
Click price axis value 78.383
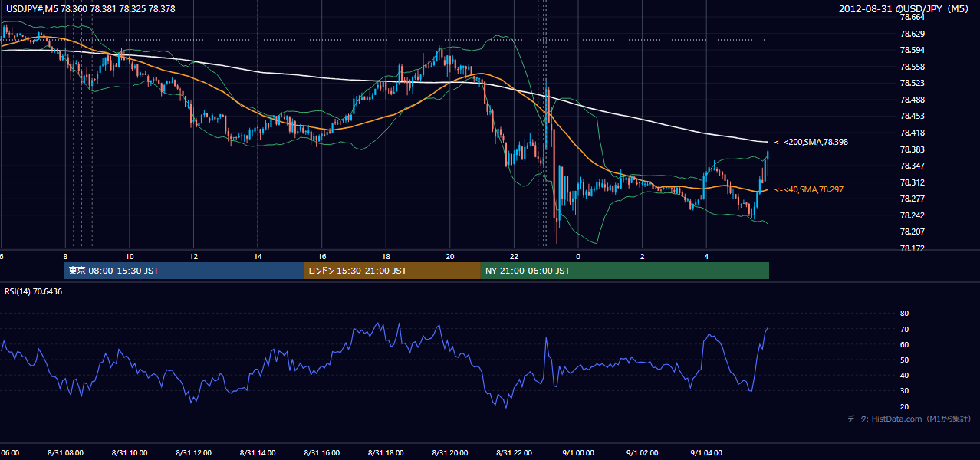[911, 149]
